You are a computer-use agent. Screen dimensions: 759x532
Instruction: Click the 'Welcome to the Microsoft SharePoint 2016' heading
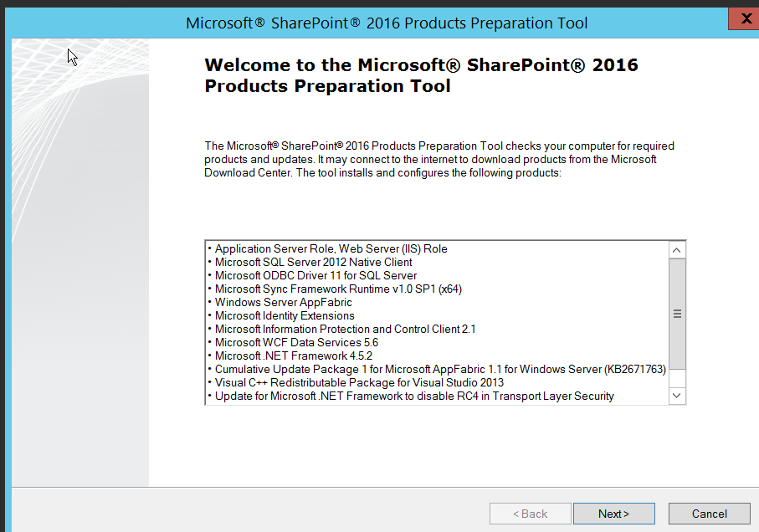[x=421, y=75]
